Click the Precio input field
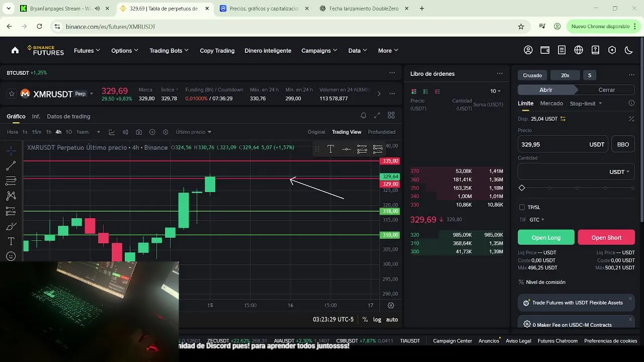This screenshot has width=644, height=362. (x=563, y=144)
